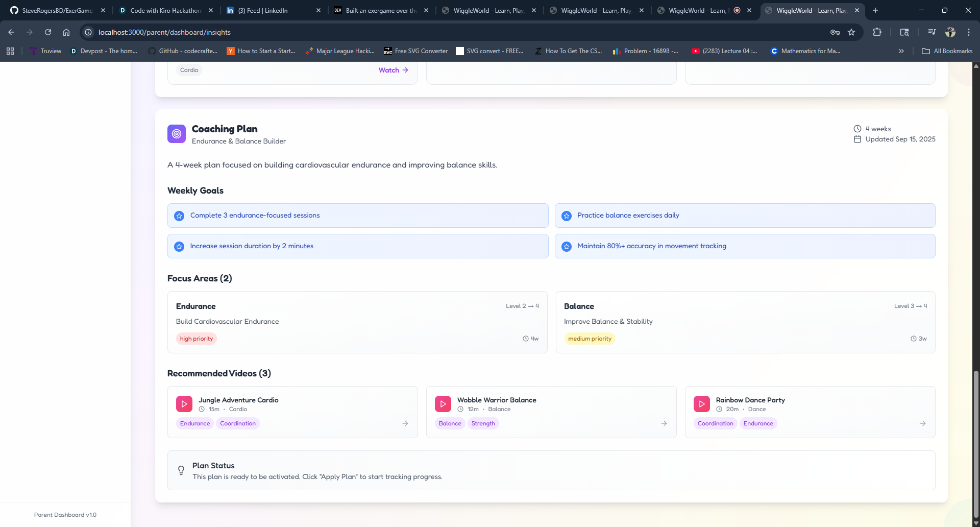Play the Rainbow Dance Party video icon
Viewport: 980px width, 527px height.
(702, 404)
